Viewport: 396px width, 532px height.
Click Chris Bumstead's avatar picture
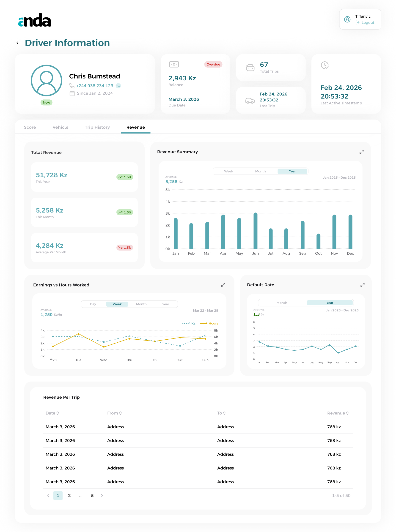pyautogui.click(x=47, y=80)
